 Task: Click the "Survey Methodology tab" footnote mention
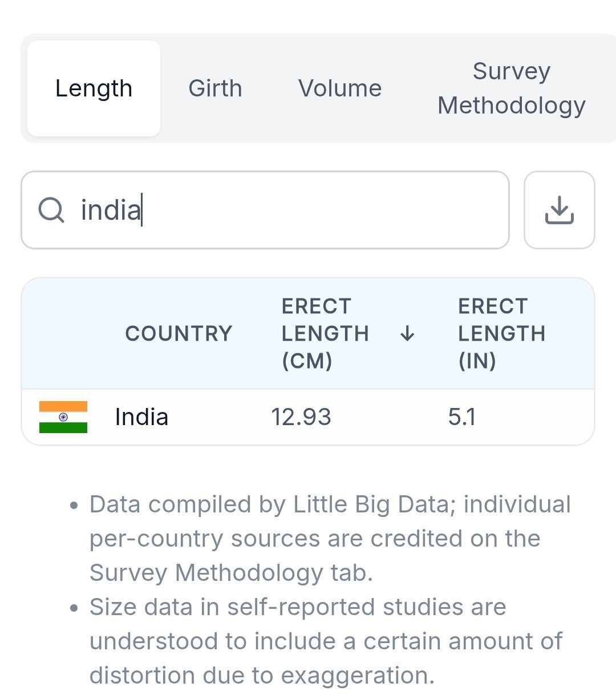click(x=230, y=573)
